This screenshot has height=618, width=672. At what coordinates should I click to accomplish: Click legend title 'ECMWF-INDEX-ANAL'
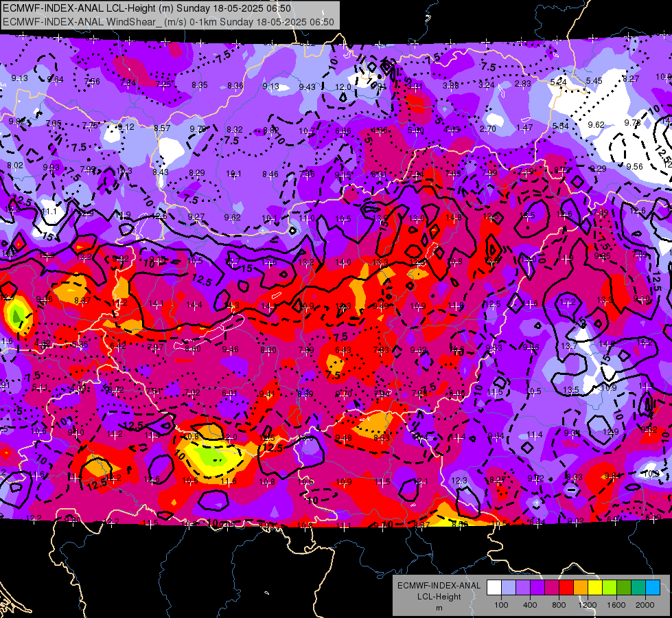439,586
